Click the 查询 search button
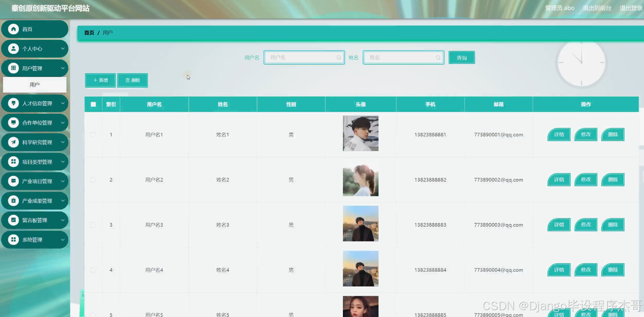 [x=462, y=58]
